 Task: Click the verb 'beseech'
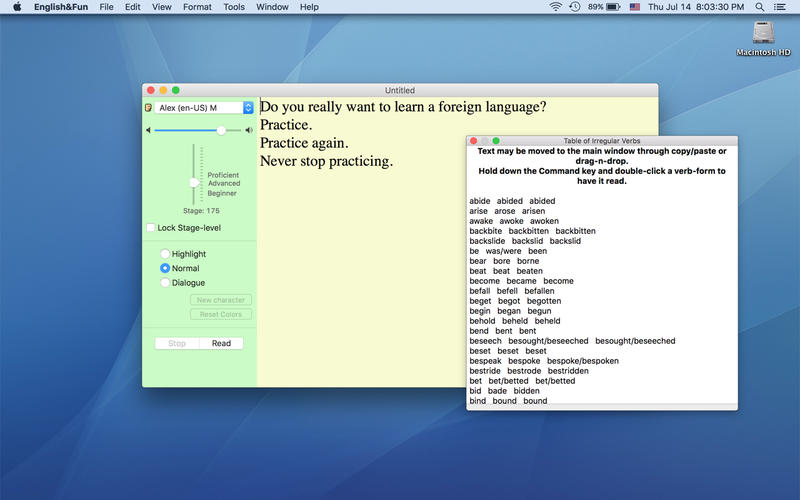coord(485,341)
